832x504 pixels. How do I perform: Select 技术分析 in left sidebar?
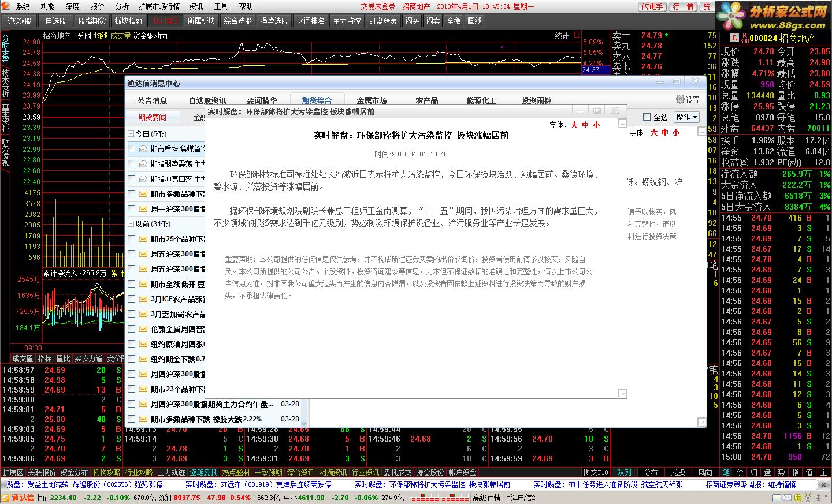click(x=5, y=83)
